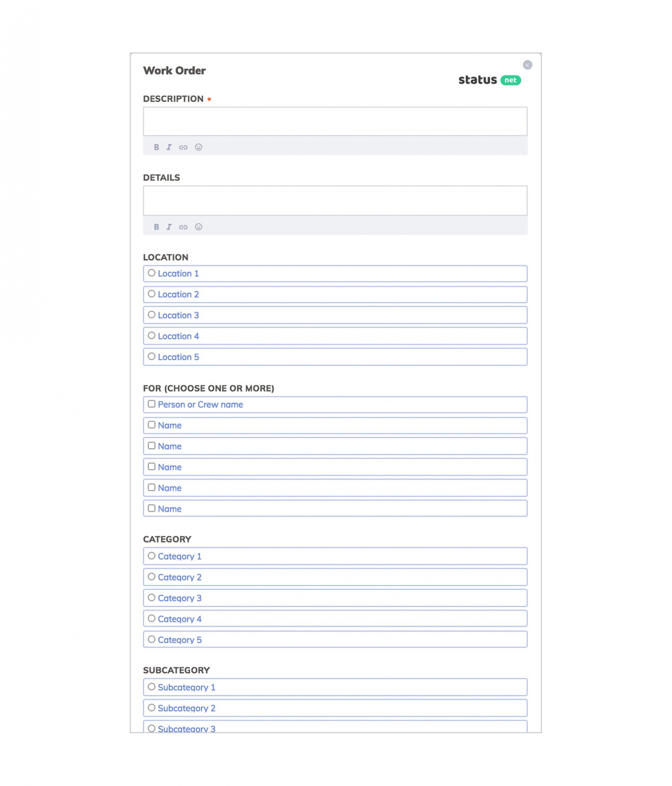Click into the Description text field

(335, 121)
